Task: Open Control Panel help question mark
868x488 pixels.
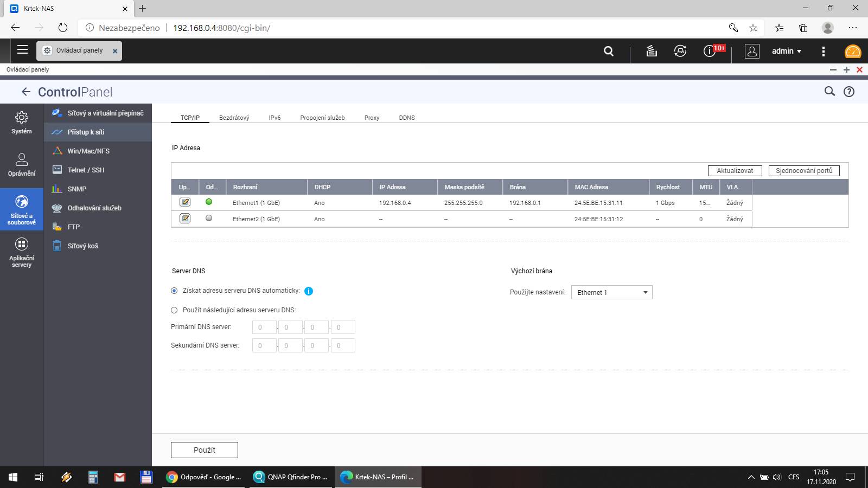Action: [849, 92]
